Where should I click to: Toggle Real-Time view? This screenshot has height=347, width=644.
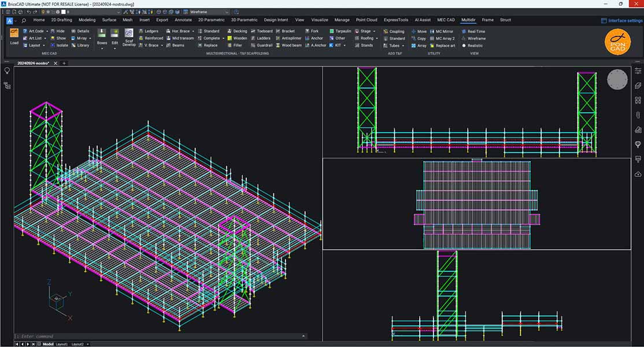coord(476,31)
